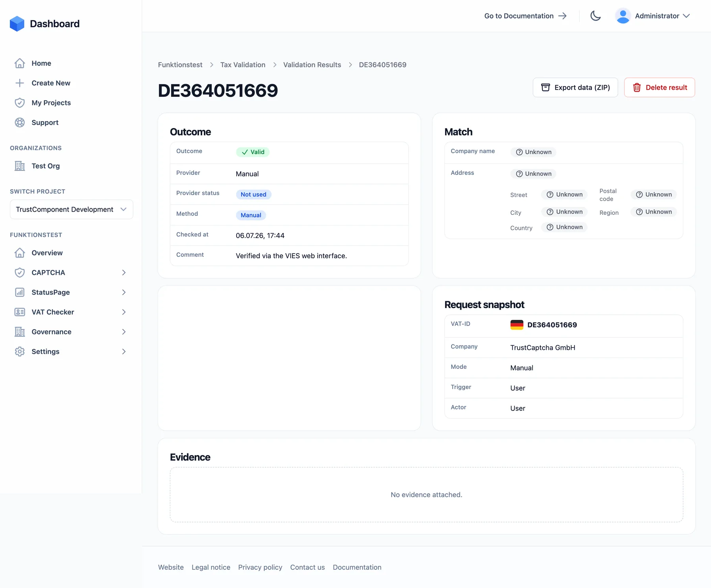This screenshot has height=588, width=711.
Task: Open the Contact us footer link
Action: (x=308, y=567)
